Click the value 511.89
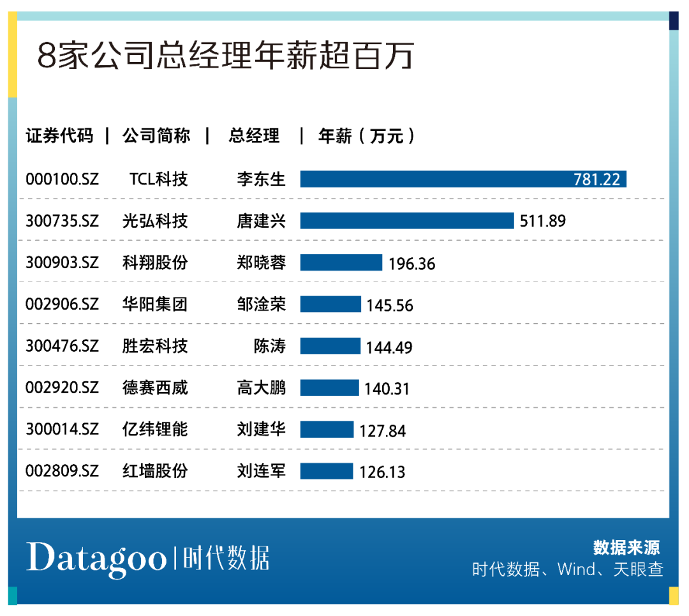This screenshot has width=689, height=616. [x=543, y=221]
